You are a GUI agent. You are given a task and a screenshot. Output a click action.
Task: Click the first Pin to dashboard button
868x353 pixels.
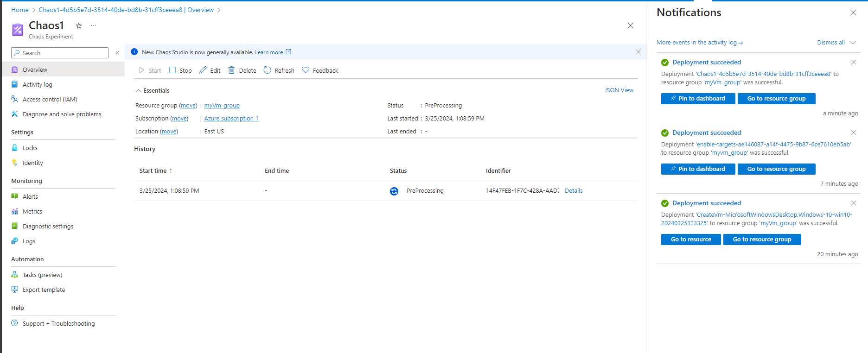(698, 99)
